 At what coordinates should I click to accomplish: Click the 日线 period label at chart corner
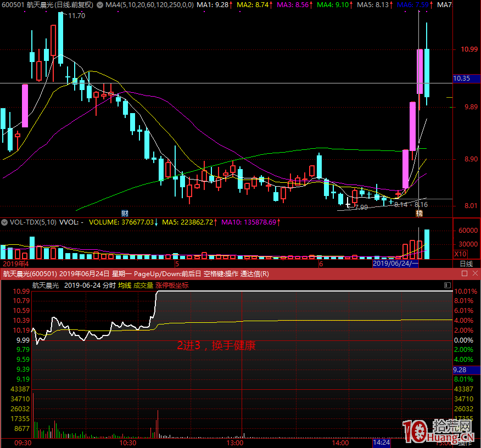[x=467, y=264]
